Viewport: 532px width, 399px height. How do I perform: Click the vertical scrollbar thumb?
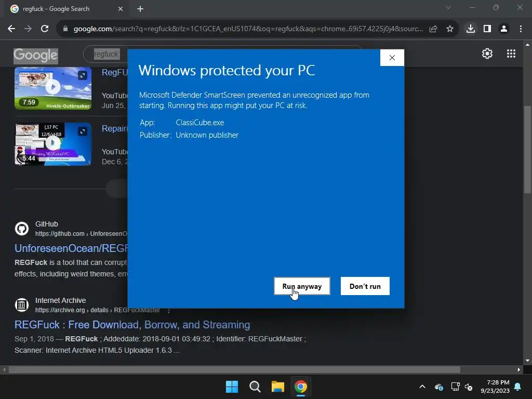pos(527,149)
